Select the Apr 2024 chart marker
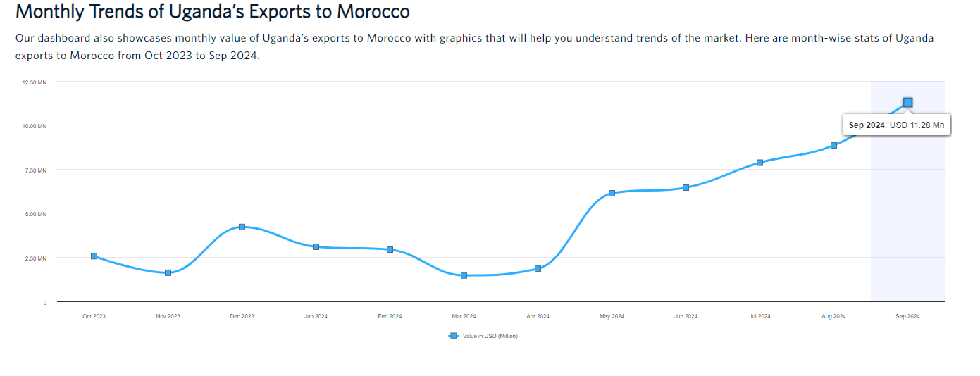Viewport: 980px width, 376px height. 538,268
